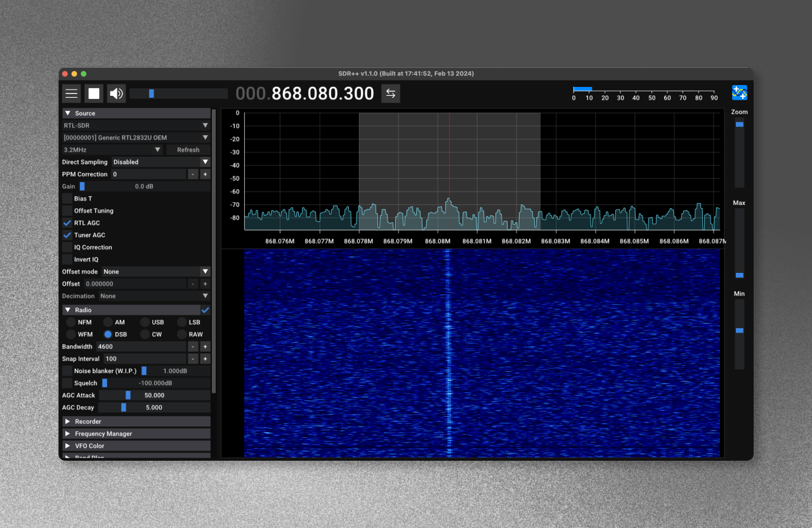Click the PPM Correction input field

pos(148,174)
